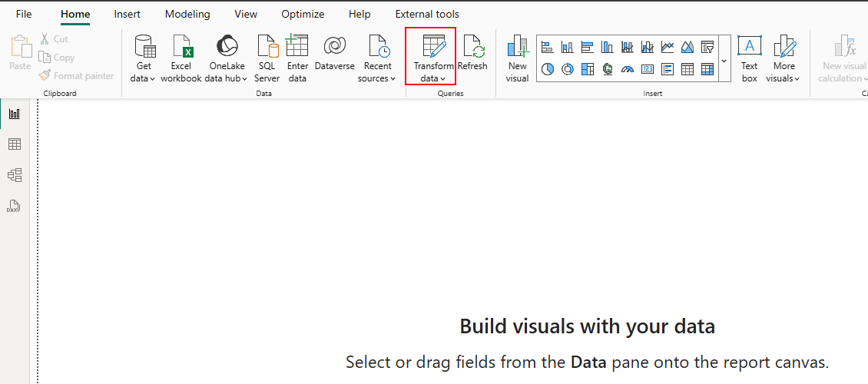Insert a Clustered bar chart visual
868x384 pixels.
(x=588, y=47)
